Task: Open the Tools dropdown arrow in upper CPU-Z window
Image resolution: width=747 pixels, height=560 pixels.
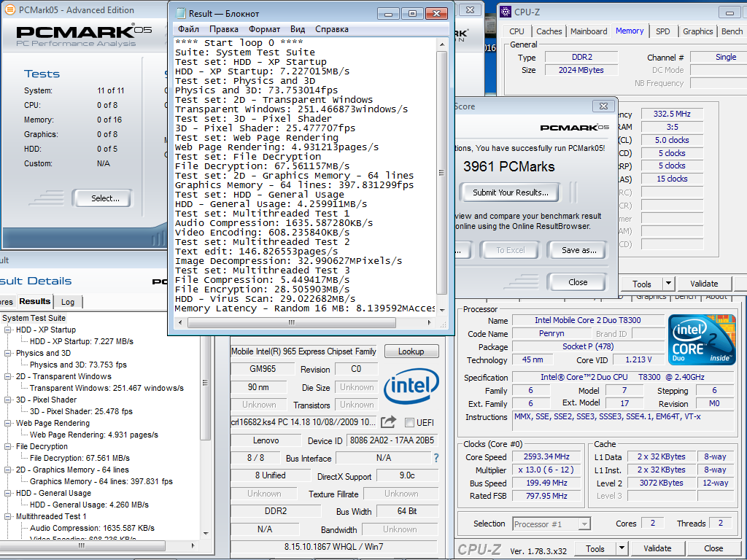Action: (668, 284)
